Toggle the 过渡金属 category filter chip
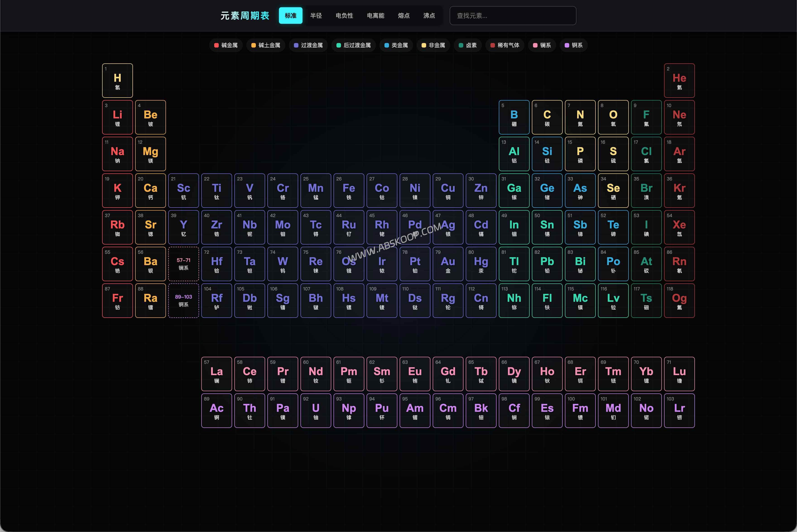The height and width of the screenshot is (532, 797). pyautogui.click(x=308, y=45)
